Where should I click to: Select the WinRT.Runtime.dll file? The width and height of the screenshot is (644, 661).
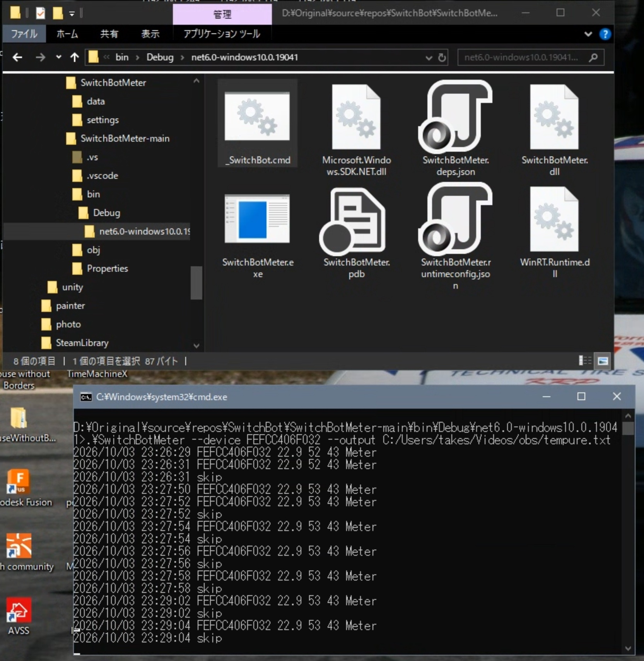click(x=554, y=232)
